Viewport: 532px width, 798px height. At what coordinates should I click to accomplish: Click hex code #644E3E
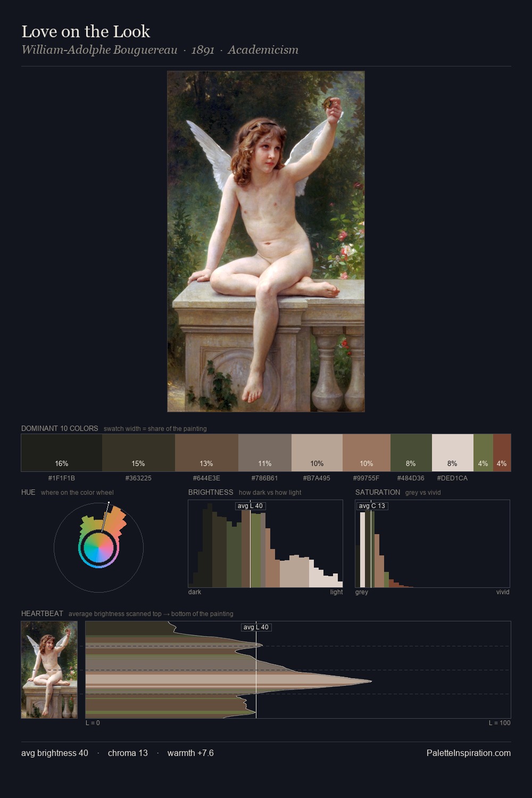pos(206,478)
